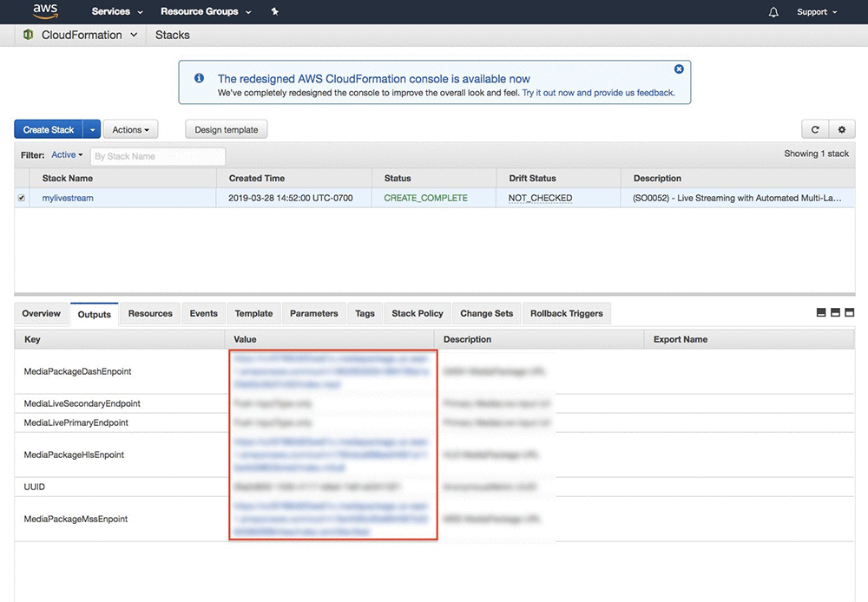
Task: Switch to the Template tab
Action: click(x=253, y=313)
